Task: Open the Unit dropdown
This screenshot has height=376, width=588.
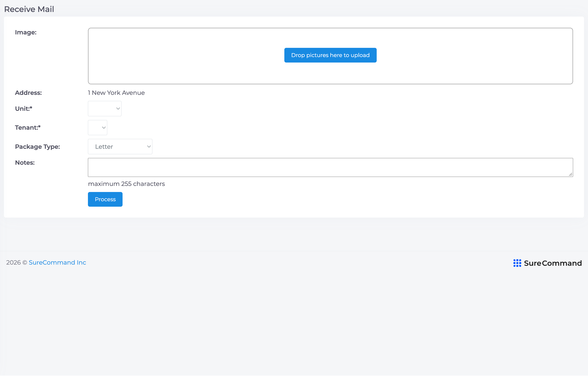Action: pos(105,109)
